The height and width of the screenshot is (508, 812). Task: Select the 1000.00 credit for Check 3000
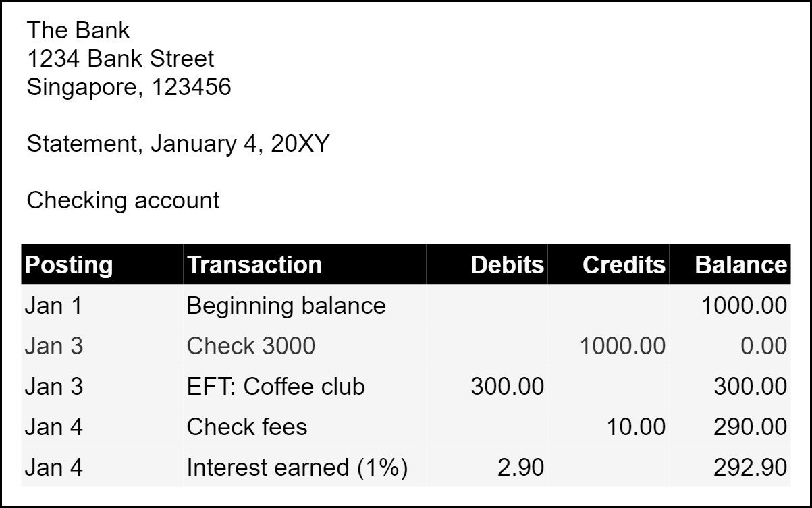point(622,346)
